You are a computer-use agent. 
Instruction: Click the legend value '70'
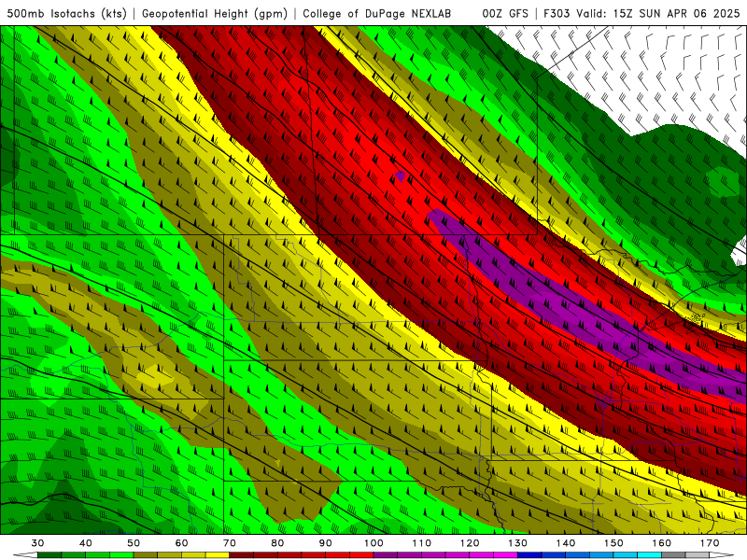point(230,543)
